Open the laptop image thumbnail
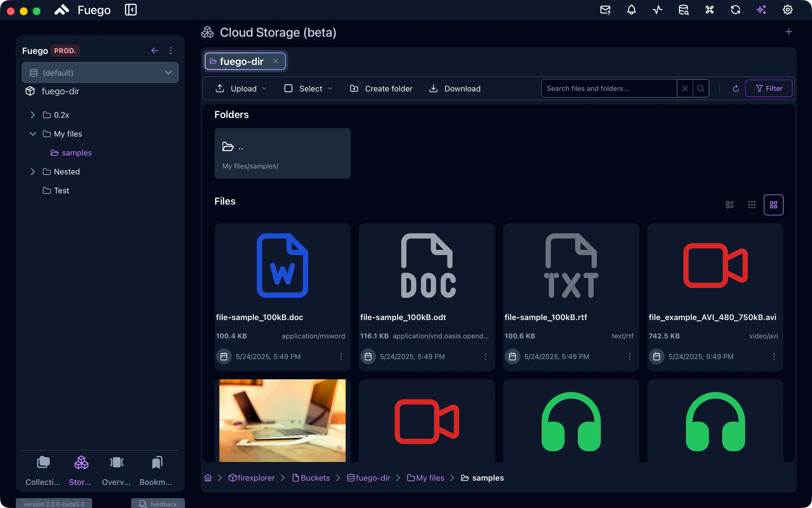Image resolution: width=812 pixels, height=508 pixels. [283, 421]
